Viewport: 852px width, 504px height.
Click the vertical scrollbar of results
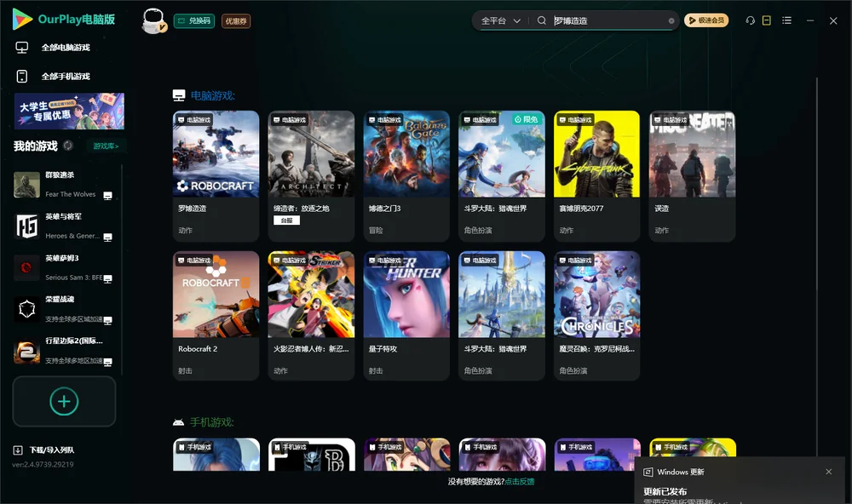tap(816, 266)
